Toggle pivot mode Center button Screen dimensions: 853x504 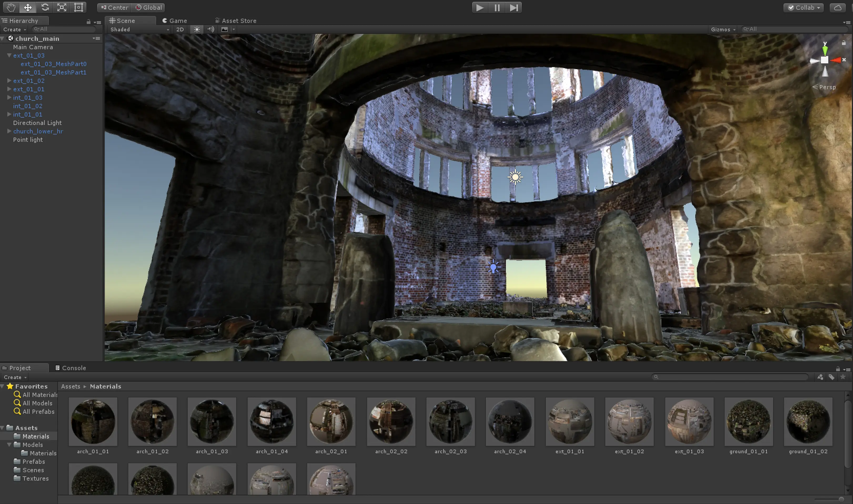[x=114, y=7]
